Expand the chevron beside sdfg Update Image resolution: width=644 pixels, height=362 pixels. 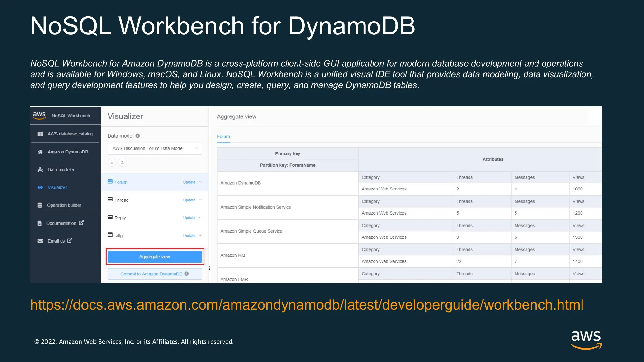pos(200,235)
